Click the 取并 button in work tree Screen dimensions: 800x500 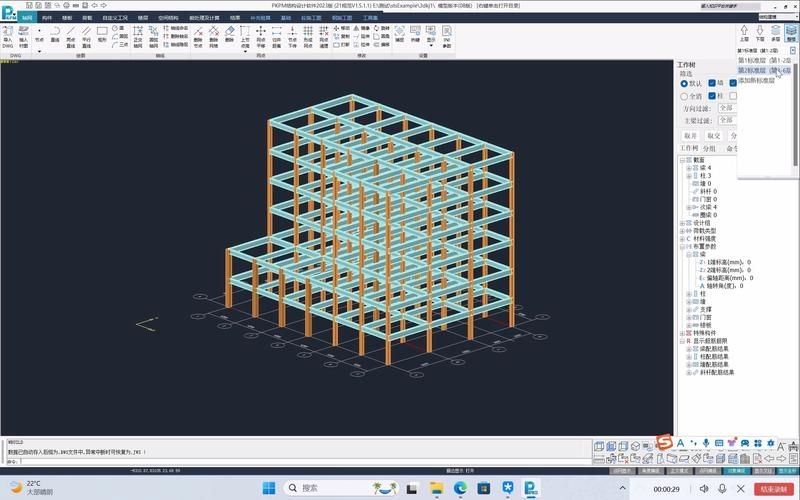pyautogui.click(x=690, y=135)
